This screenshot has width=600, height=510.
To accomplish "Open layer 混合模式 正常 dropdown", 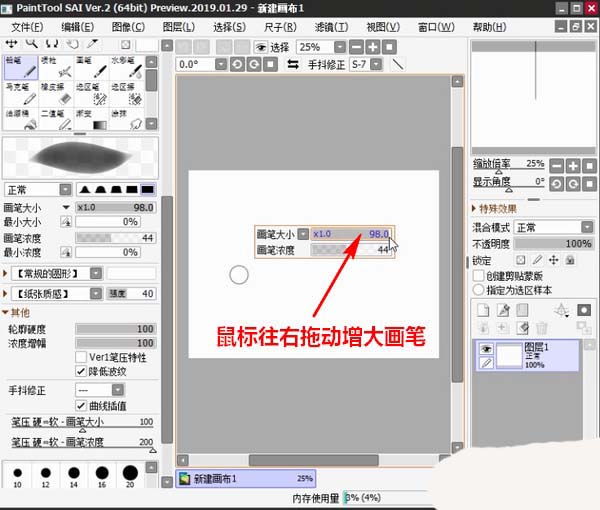I will [x=553, y=227].
